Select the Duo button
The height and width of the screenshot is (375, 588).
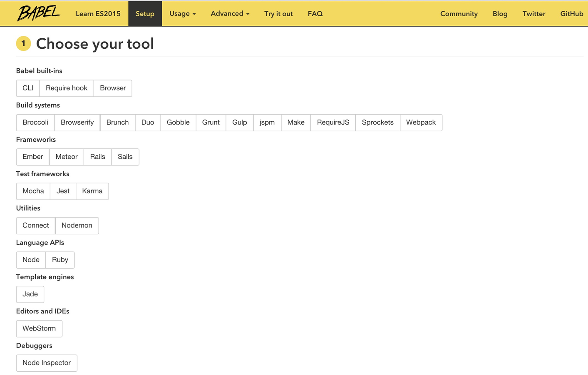[x=148, y=122]
